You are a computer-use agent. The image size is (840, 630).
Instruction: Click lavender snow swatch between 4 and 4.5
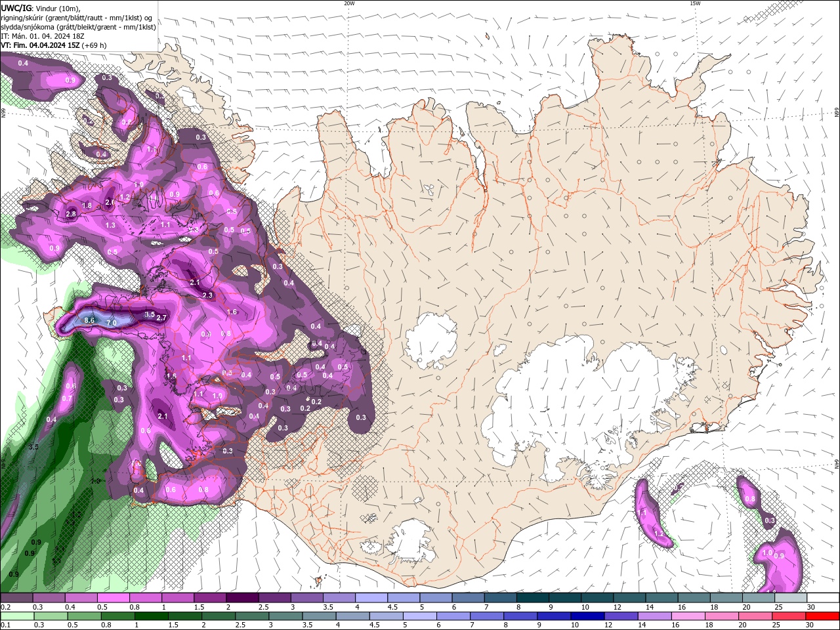pos(371,598)
